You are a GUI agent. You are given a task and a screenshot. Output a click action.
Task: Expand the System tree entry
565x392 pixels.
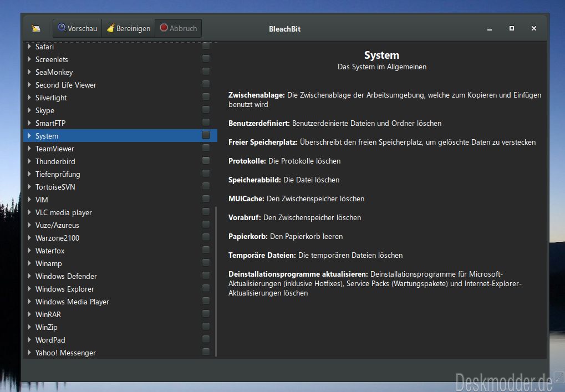[29, 136]
